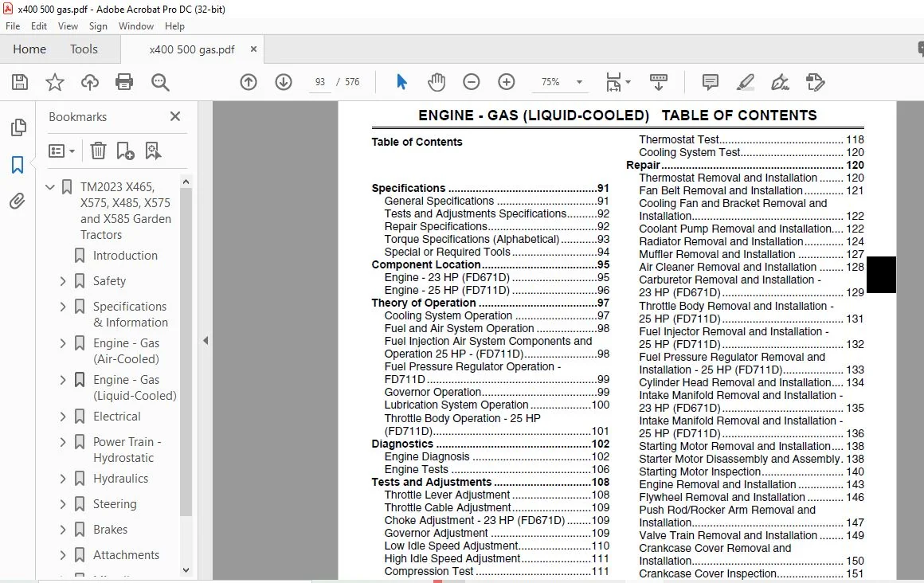Click the Print file icon
The height and width of the screenshot is (583, 924).
tap(124, 82)
